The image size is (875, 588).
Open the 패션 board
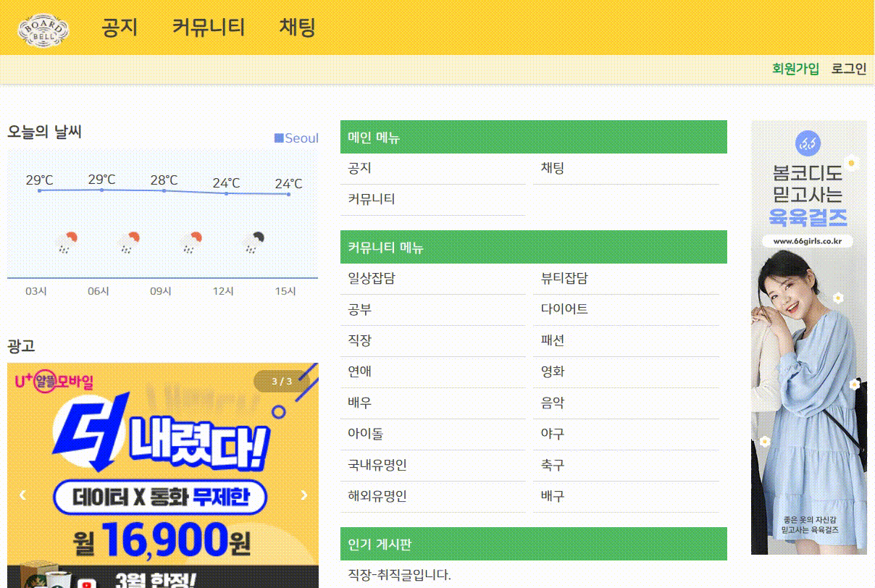tap(627, 341)
